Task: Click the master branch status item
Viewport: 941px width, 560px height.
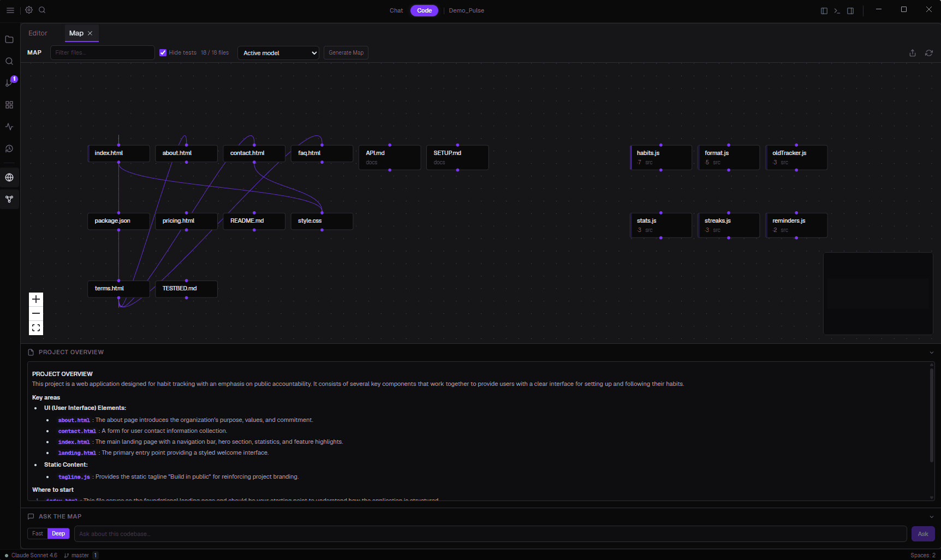Action: pyautogui.click(x=76, y=555)
